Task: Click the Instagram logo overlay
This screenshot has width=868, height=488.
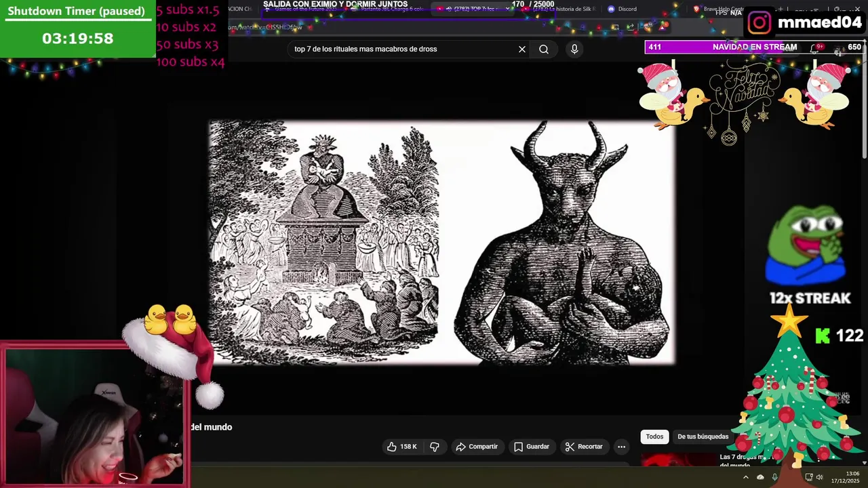Action: [759, 22]
